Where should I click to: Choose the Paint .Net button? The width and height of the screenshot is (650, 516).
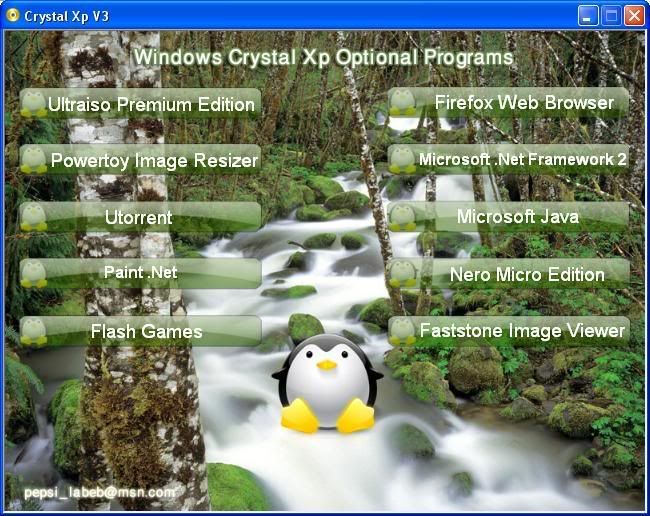tap(141, 273)
